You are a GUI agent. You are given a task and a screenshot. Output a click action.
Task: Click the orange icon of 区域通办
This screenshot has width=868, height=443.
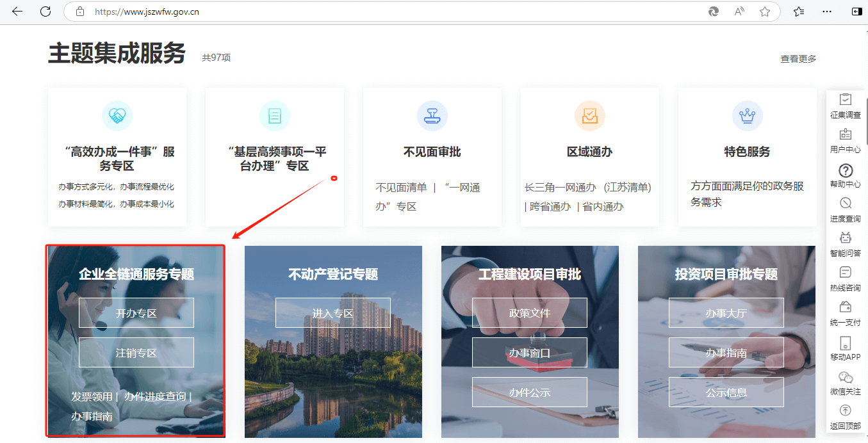[590, 116]
